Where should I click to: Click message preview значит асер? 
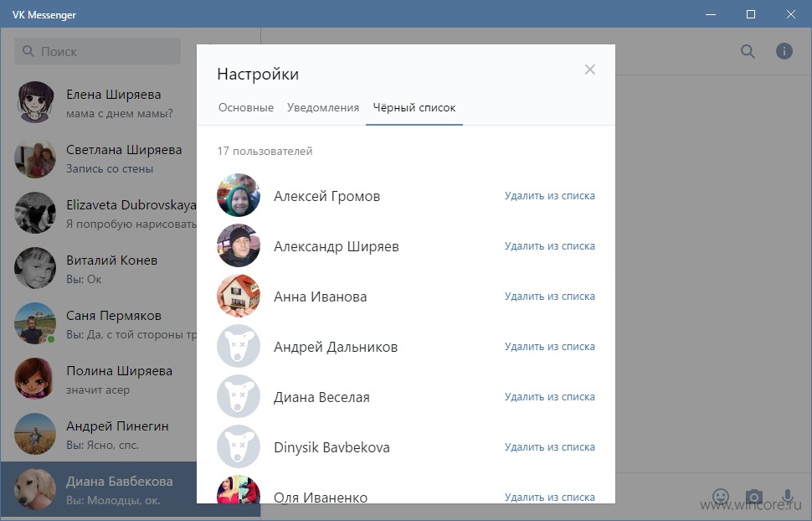pos(98,389)
